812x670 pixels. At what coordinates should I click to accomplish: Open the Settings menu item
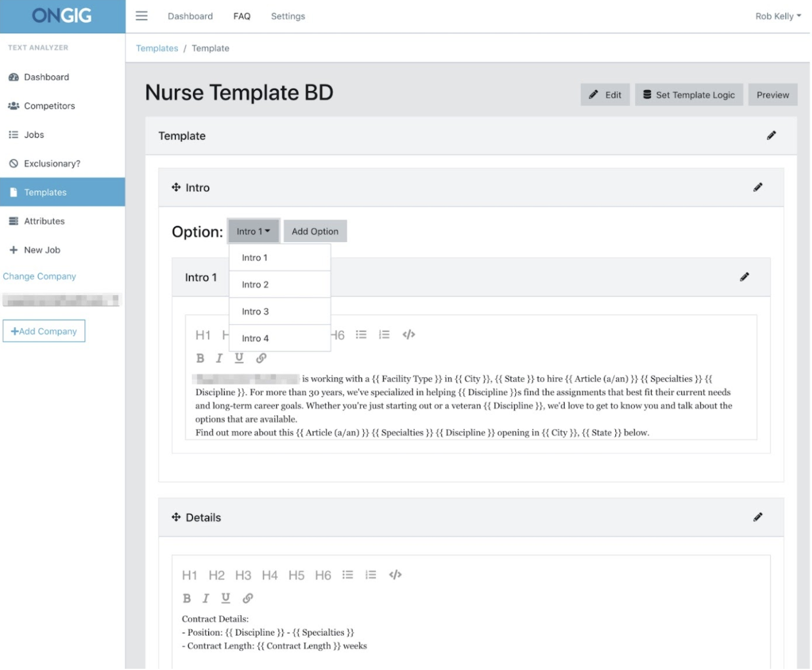(288, 16)
